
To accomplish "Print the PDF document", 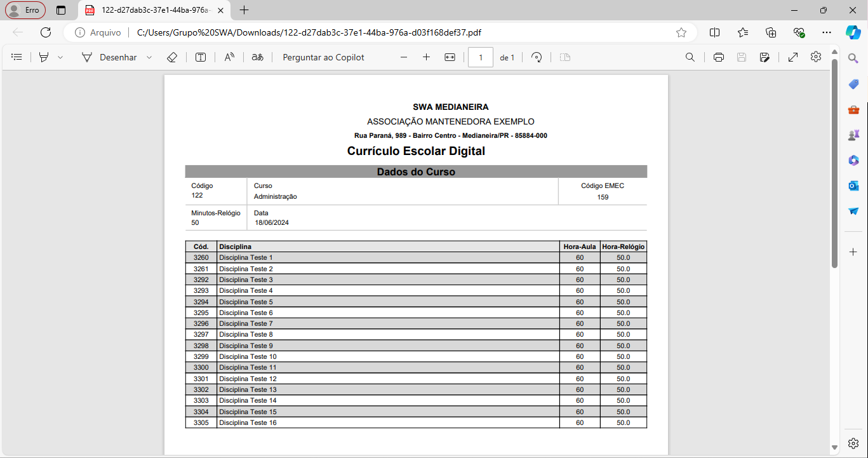I will 719,57.
